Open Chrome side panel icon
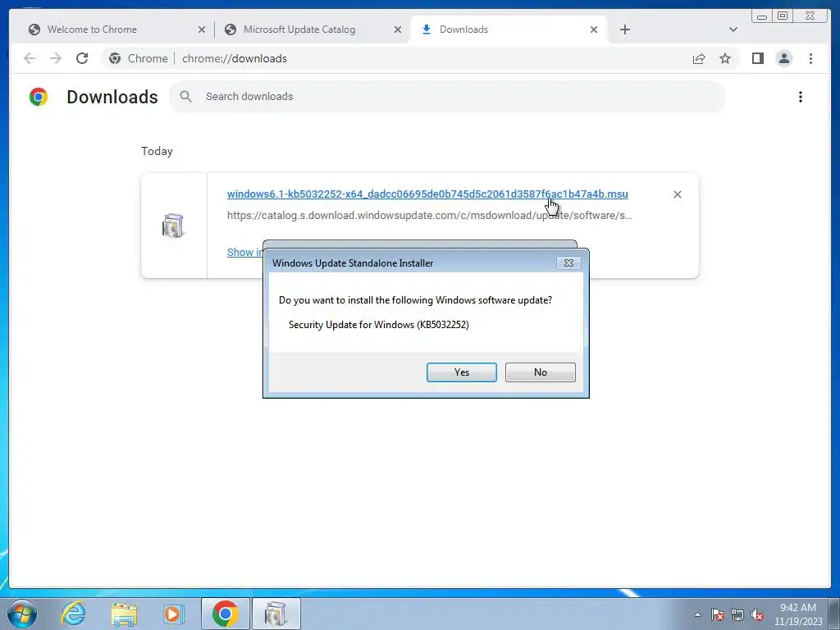This screenshot has width=840, height=630. tap(757, 58)
